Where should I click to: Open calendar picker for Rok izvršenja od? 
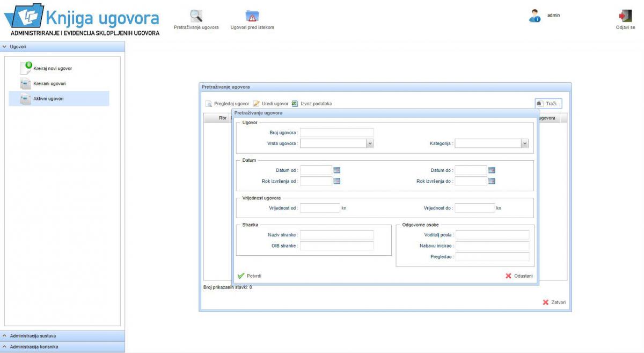(x=337, y=181)
